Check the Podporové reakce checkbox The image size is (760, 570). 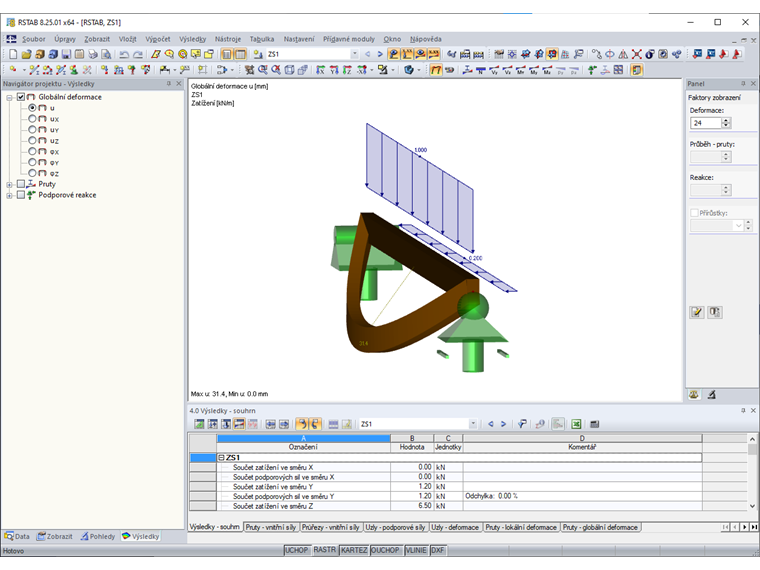pyautogui.click(x=21, y=195)
